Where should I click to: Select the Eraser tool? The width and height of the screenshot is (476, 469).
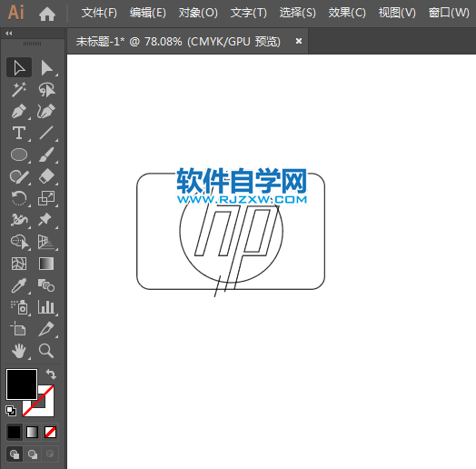pos(46,176)
